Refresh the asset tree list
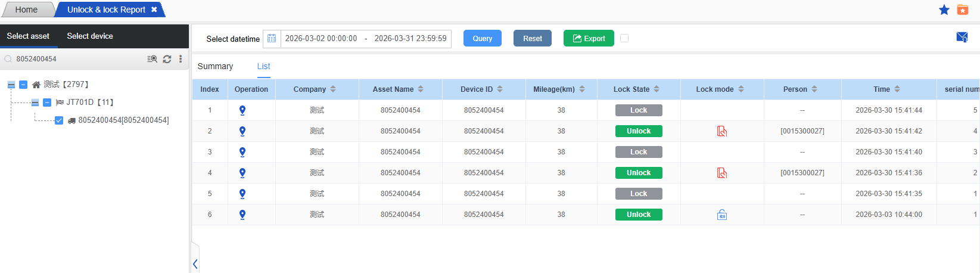The height and width of the screenshot is (273, 980). pyautogui.click(x=167, y=59)
